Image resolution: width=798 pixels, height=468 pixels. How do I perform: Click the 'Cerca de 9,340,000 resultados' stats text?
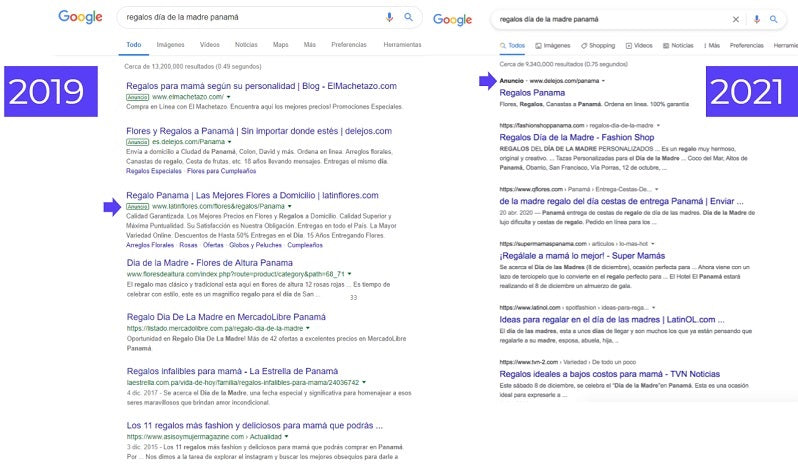tap(563, 65)
